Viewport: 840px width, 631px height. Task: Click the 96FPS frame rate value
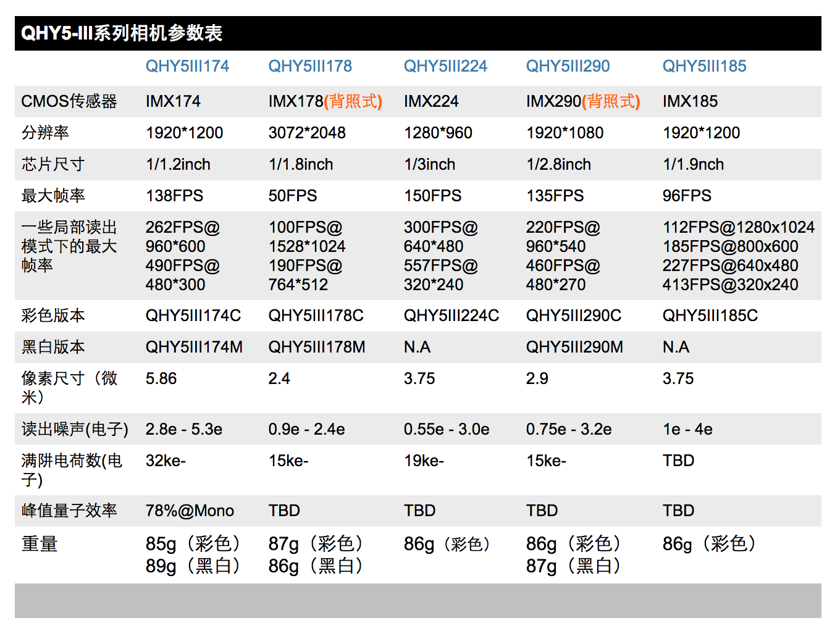tap(687, 196)
